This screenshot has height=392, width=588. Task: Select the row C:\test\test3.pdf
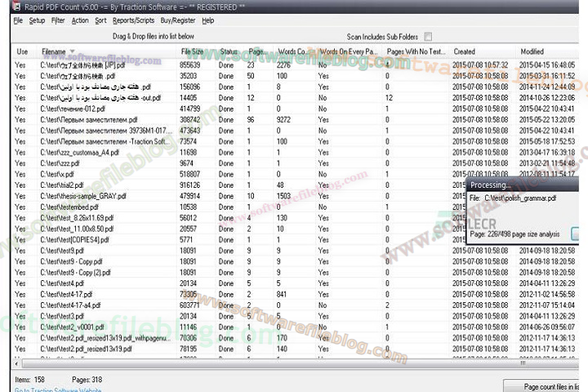coord(296,316)
